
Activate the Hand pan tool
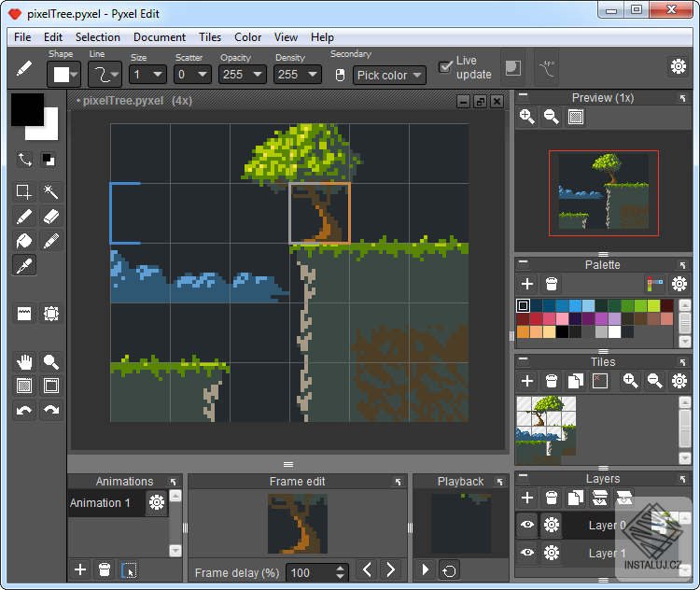pyautogui.click(x=25, y=362)
